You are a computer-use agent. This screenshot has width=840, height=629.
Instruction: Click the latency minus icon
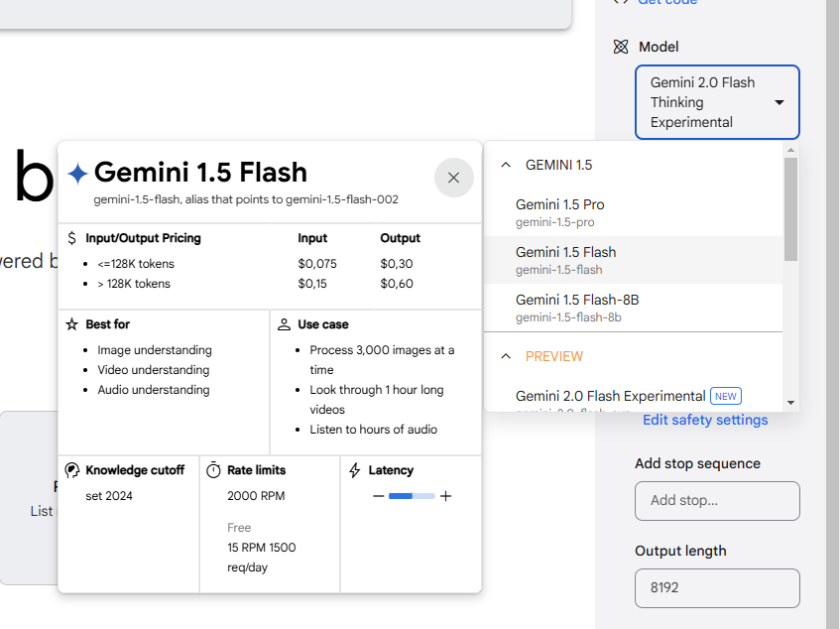(x=378, y=496)
